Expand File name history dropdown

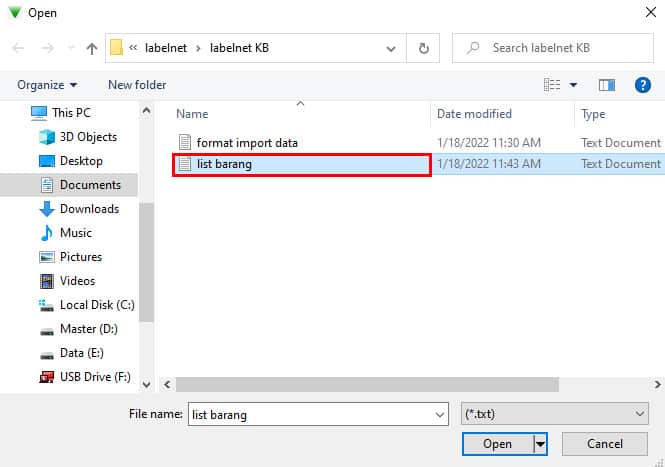(440, 414)
